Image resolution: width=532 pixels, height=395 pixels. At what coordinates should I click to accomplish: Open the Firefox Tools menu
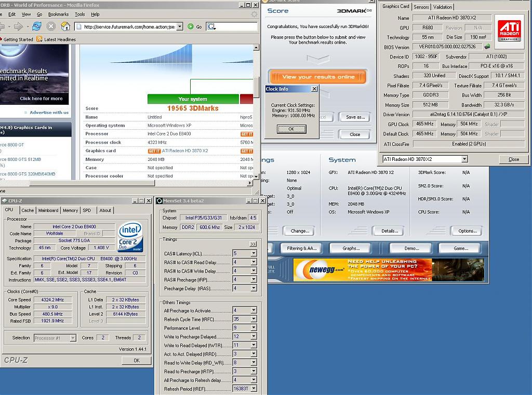pos(79,14)
